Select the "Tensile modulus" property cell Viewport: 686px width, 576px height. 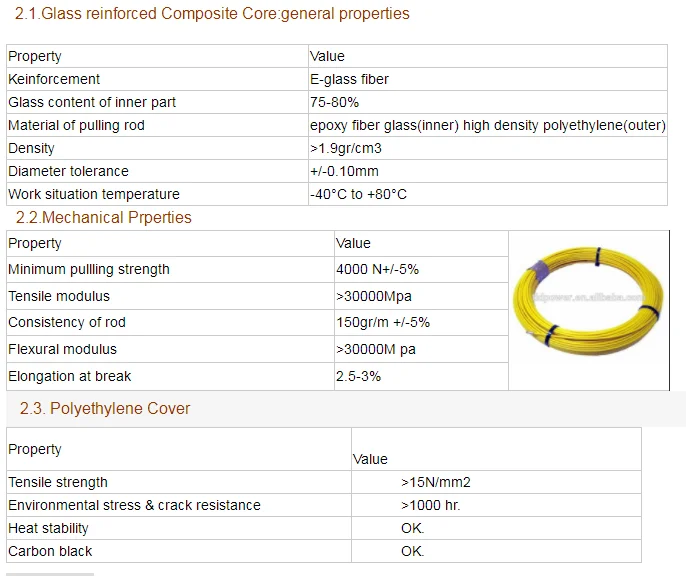point(59,296)
